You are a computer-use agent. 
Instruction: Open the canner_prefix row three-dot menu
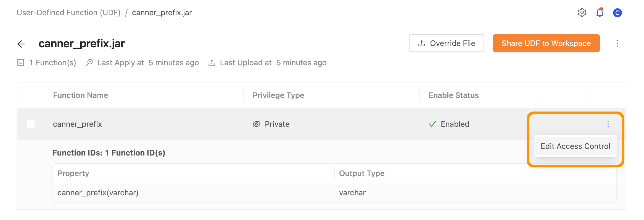click(608, 124)
